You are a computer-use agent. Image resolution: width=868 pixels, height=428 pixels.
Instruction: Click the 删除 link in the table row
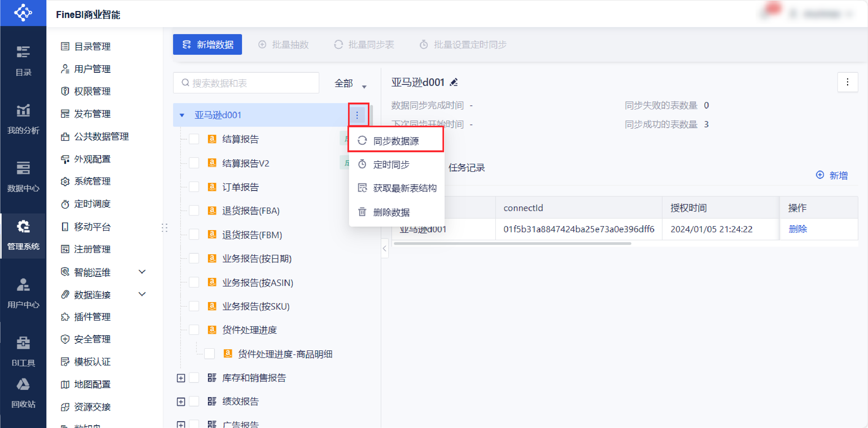click(x=798, y=229)
